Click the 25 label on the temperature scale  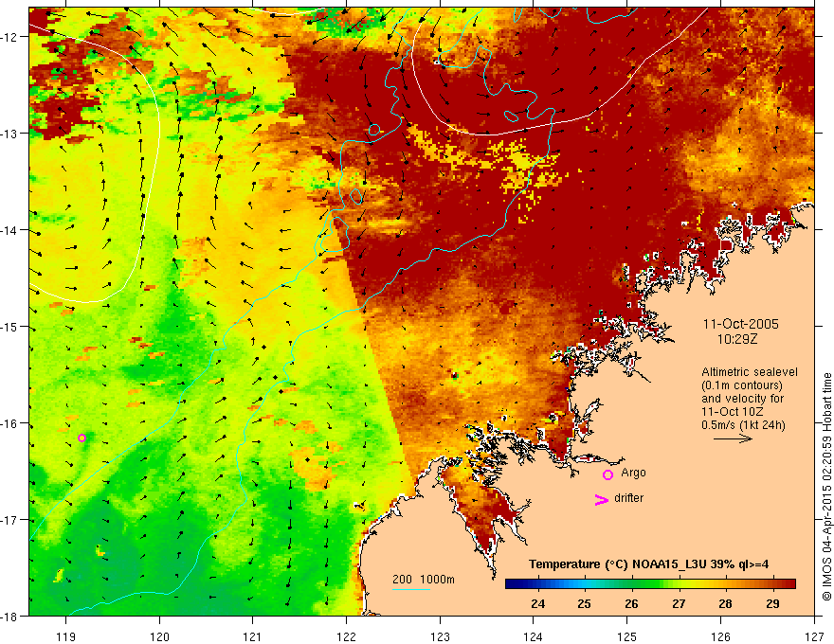[x=585, y=603]
